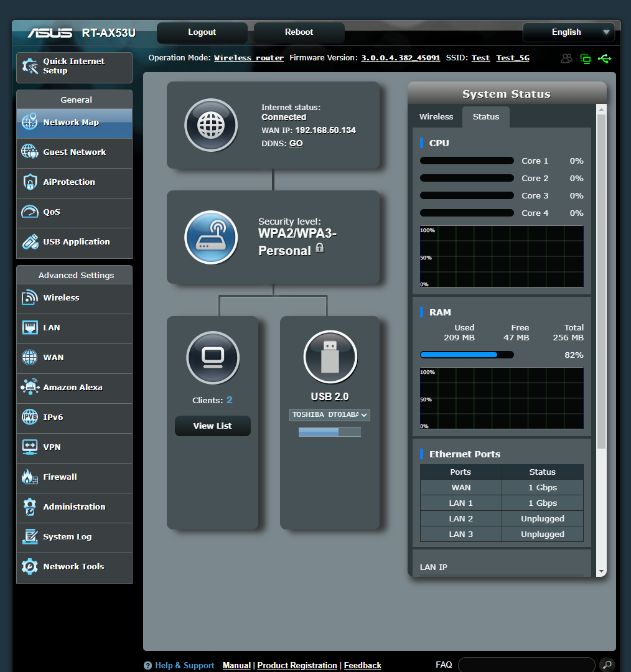Switch to the Wireless tab
The width and height of the screenshot is (631, 672).
click(436, 116)
